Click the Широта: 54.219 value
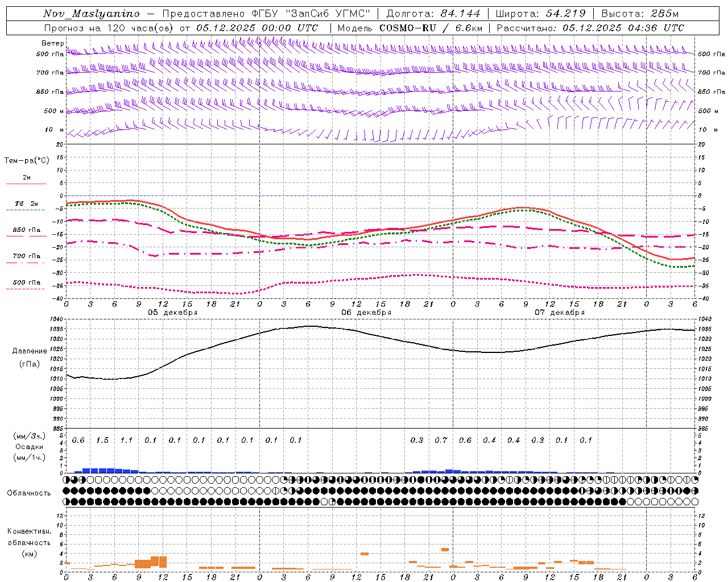Screen dimensions: 728x582 pyautogui.click(x=541, y=14)
